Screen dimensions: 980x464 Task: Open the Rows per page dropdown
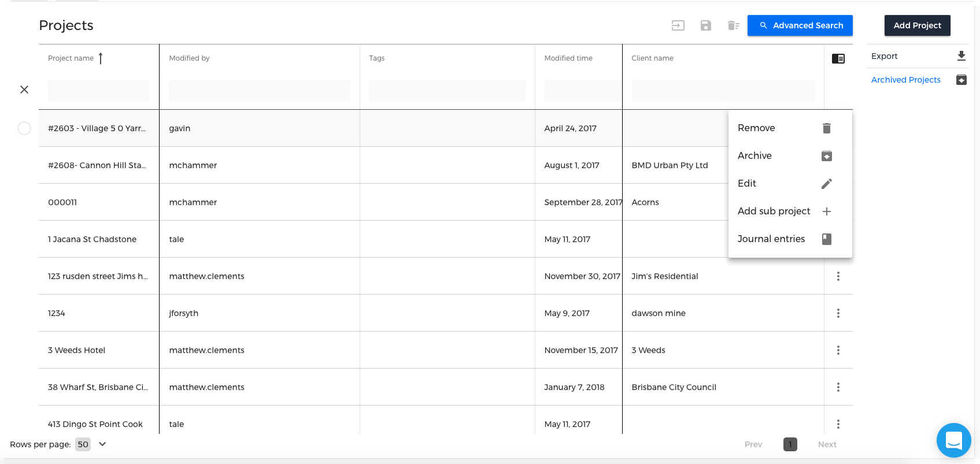[x=91, y=444]
